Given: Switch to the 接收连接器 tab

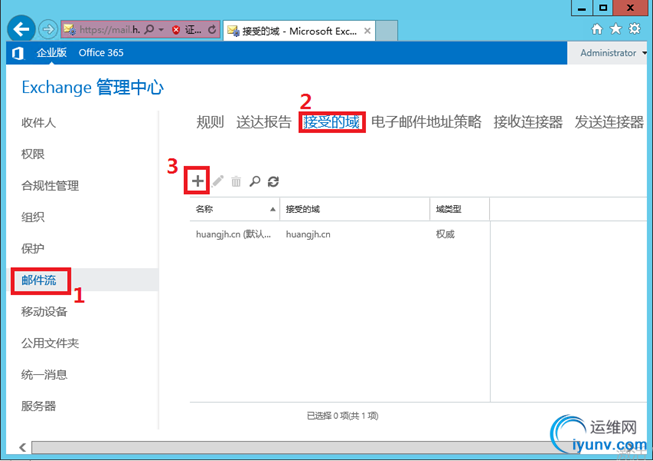Looking at the screenshot, I should point(528,122).
